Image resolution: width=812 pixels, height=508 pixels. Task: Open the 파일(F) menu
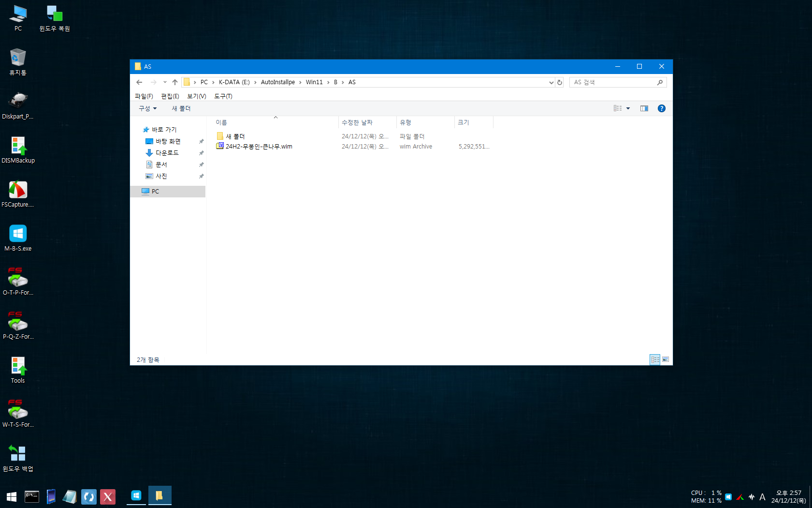[144, 96]
